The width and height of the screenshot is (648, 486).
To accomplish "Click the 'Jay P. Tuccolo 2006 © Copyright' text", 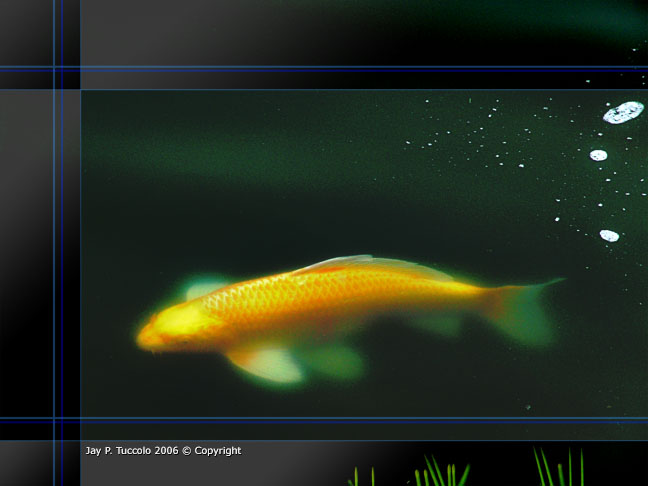I will coord(163,450).
